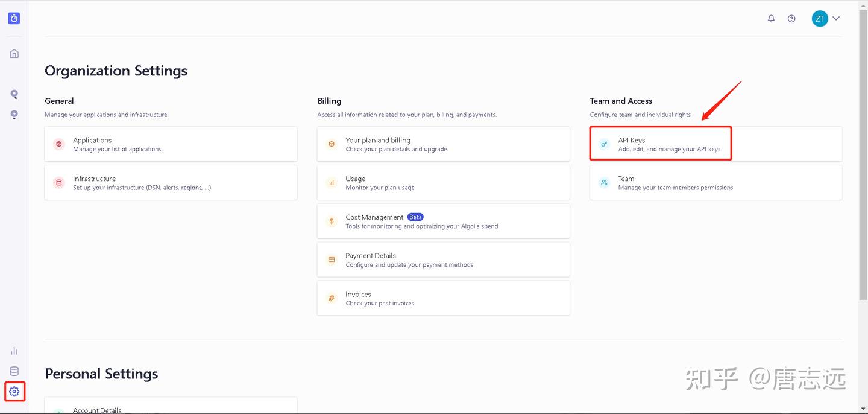The image size is (868, 414).
Task: Open the settings gear icon in sidebar
Action: [14, 392]
